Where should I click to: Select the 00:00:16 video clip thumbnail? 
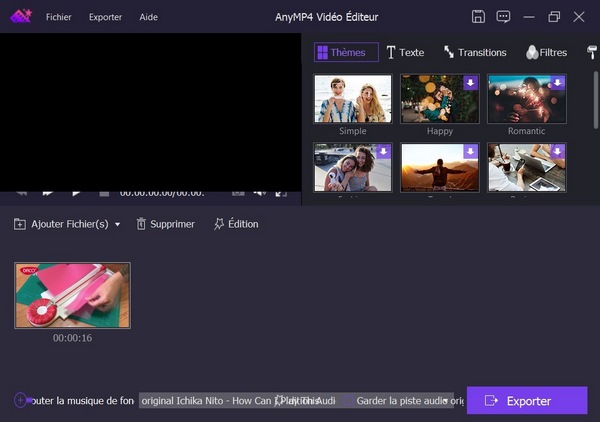click(72, 295)
